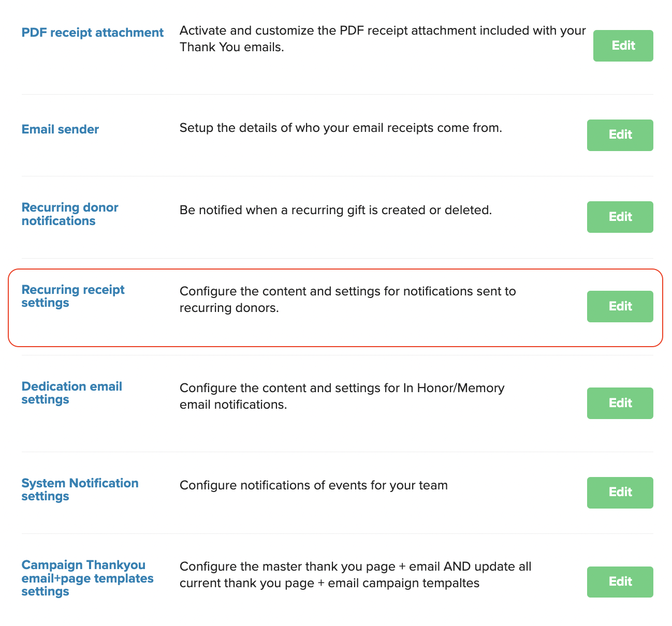Click the master thank you page description

pyautogui.click(x=355, y=574)
